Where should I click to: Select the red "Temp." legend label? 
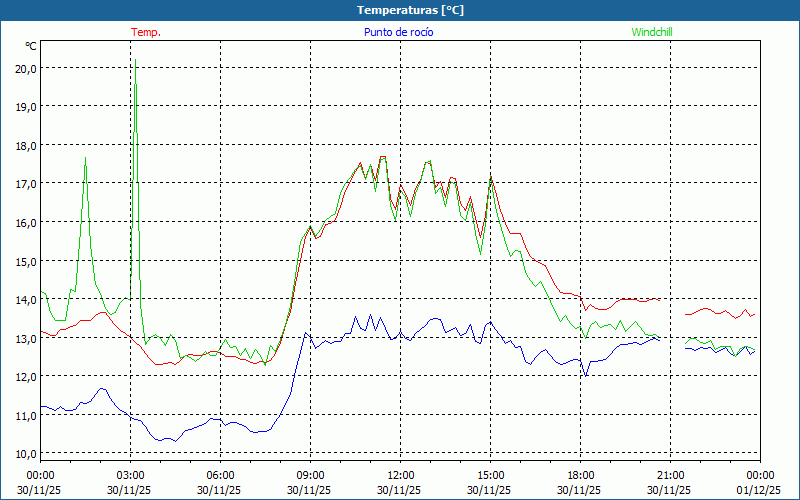tap(146, 32)
